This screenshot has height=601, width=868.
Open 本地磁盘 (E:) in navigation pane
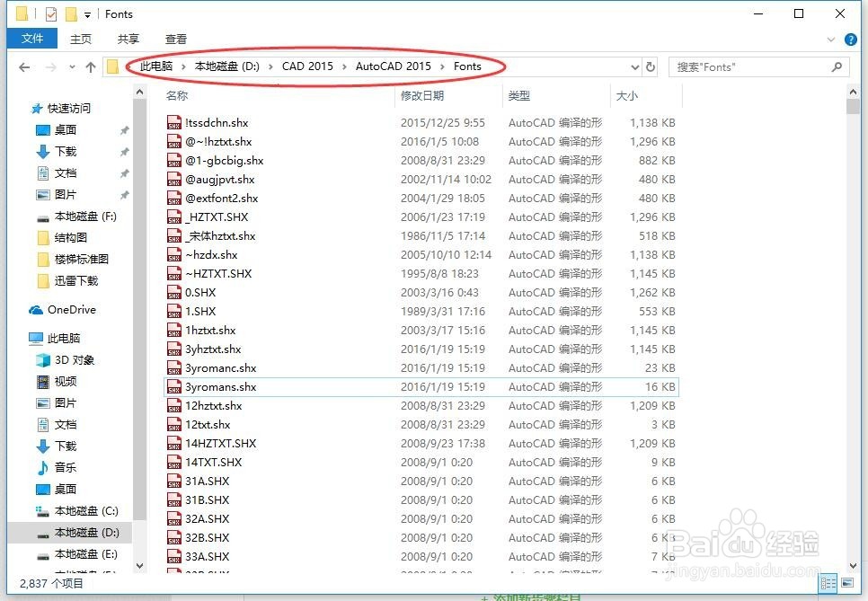(x=85, y=554)
